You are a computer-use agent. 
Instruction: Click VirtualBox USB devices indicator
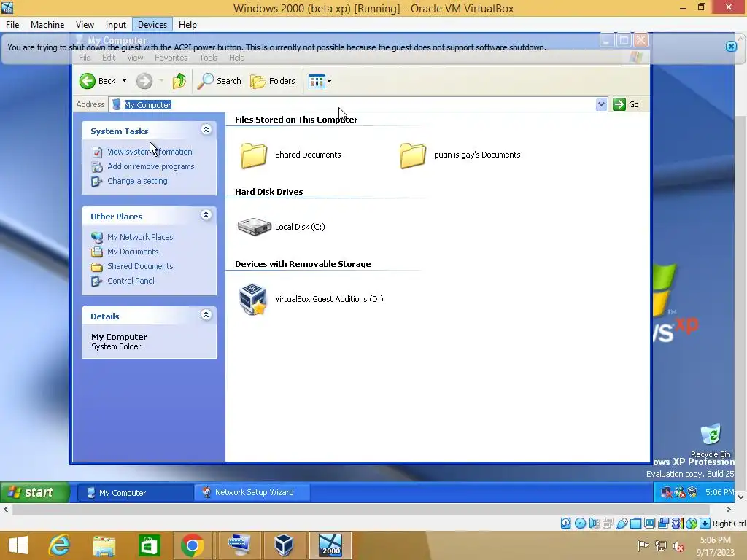coord(622,524)
